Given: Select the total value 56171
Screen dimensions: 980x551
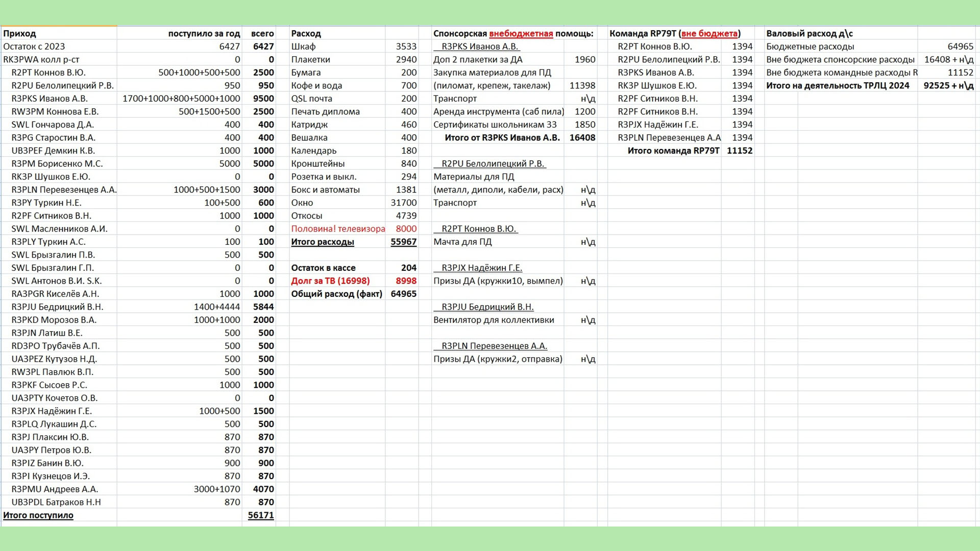Looking at the screenshot, I should pos(261,515).
